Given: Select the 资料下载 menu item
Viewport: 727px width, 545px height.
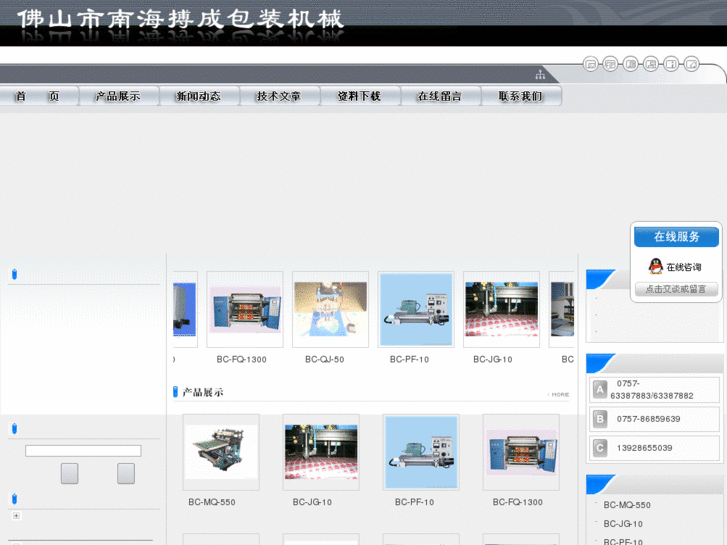Looking at the screenshot, I should tap(360, 96).
